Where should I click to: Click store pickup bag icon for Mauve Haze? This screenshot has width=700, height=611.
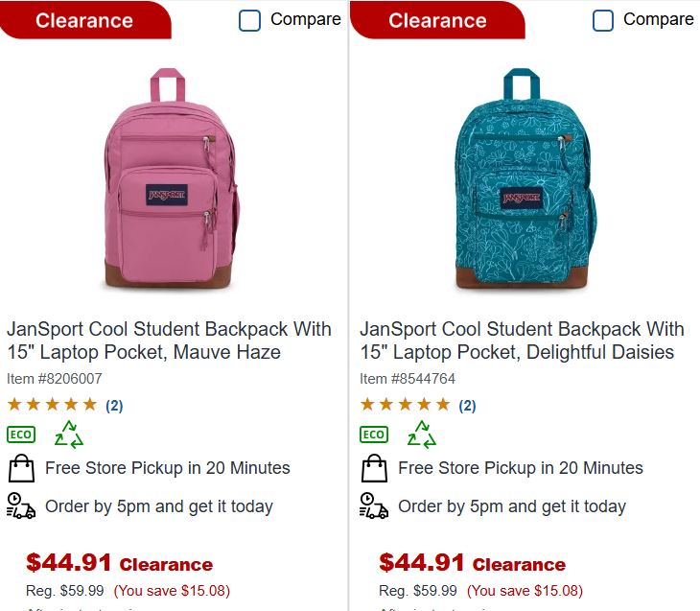[x=21, y=469]
